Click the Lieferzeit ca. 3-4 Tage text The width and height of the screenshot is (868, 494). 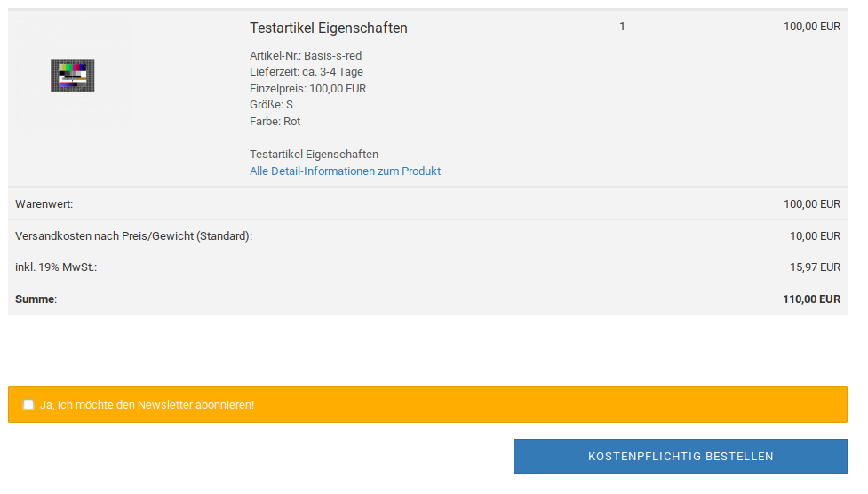coord(307,72)
